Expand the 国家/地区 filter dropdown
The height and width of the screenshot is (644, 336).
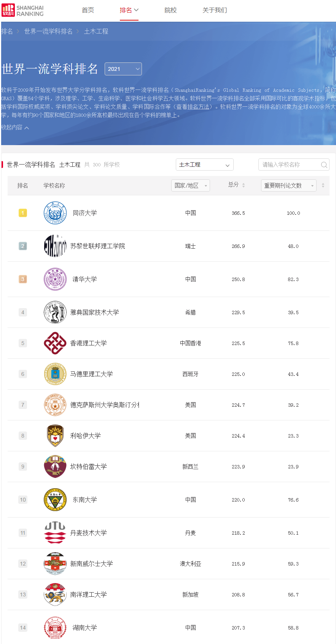click(x=190, y=185)
